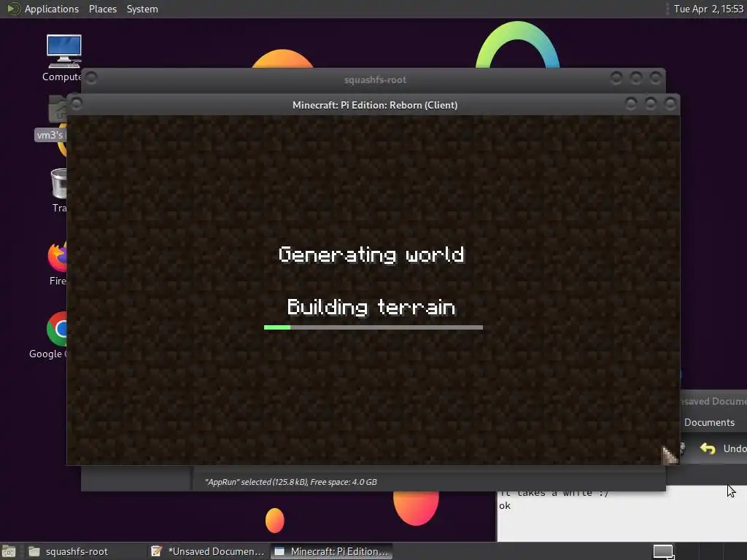Screen dimensions: 747x560
Task: Click the 'ok' line in text editor
Action: (x=505, y=506)
